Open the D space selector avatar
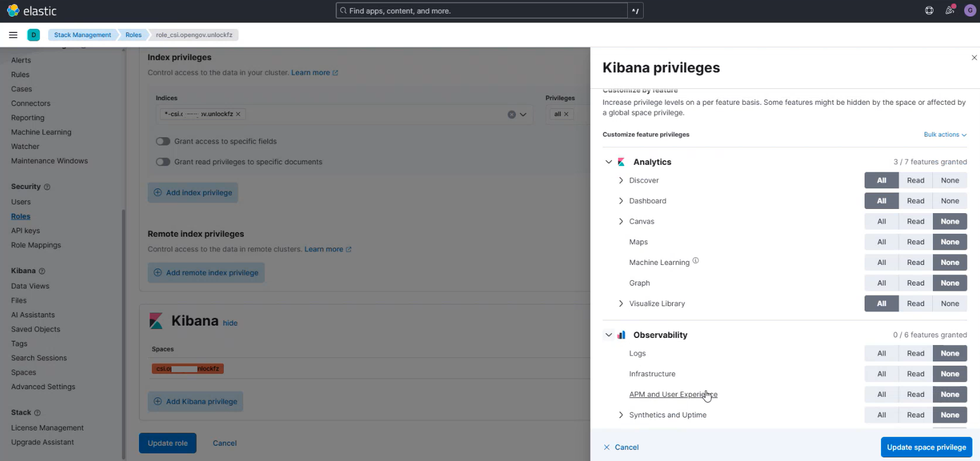Image resolution: width=980 pixels, height=461 pixels. tap(34, 35)
